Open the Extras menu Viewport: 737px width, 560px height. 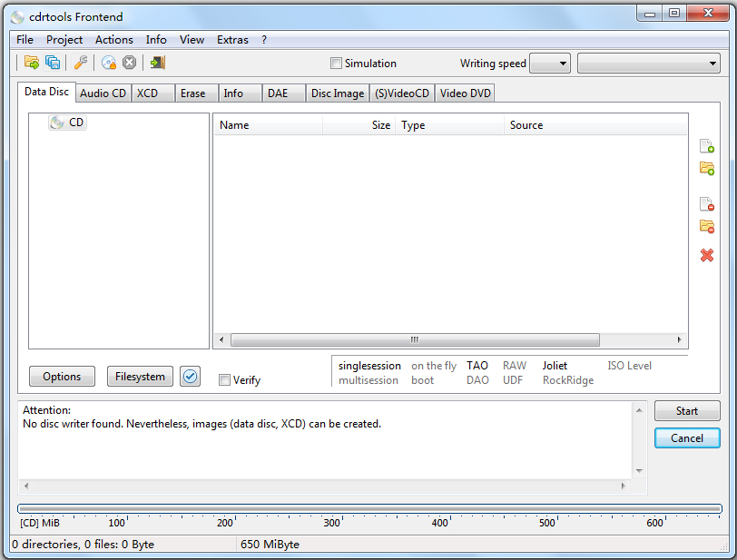(x=232, y=40)
